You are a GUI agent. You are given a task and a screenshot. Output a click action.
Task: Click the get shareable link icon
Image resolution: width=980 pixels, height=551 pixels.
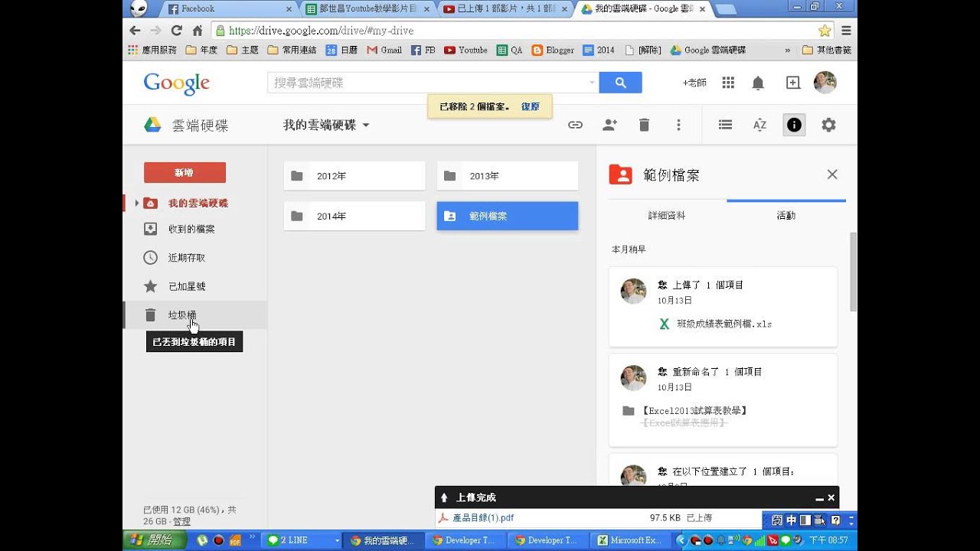click(x=575, y=125)
